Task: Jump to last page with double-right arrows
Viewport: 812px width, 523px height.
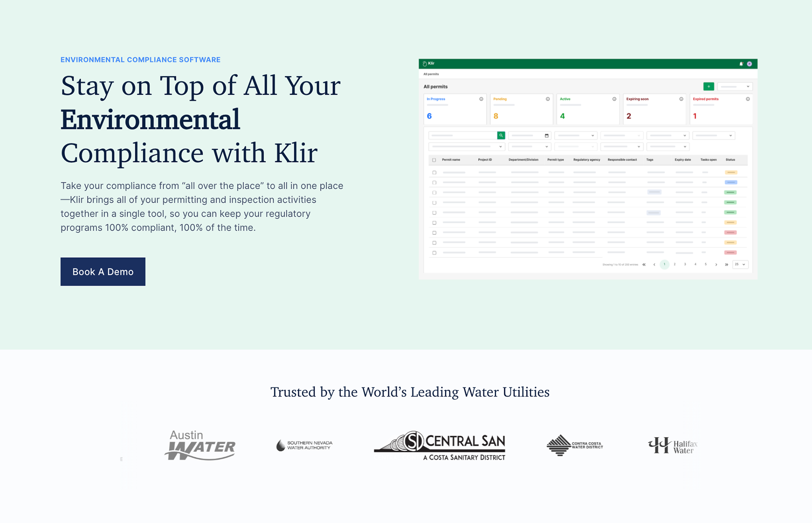Action: coord(727,264)
